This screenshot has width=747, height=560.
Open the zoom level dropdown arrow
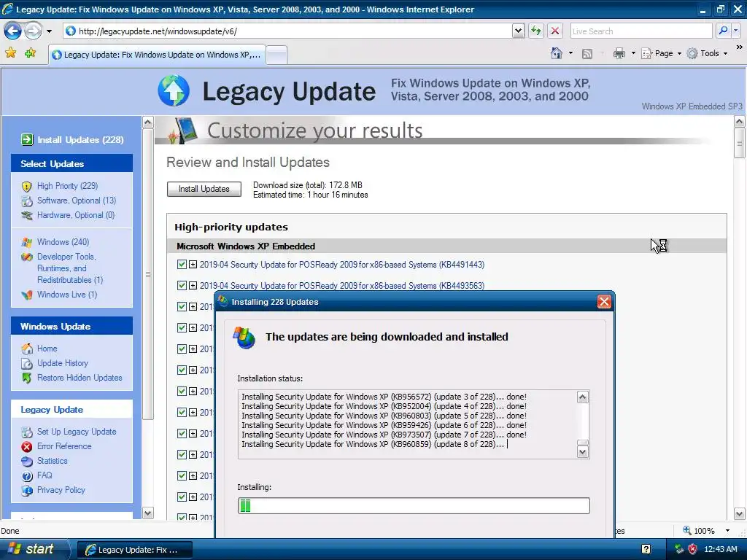[727, 531]
